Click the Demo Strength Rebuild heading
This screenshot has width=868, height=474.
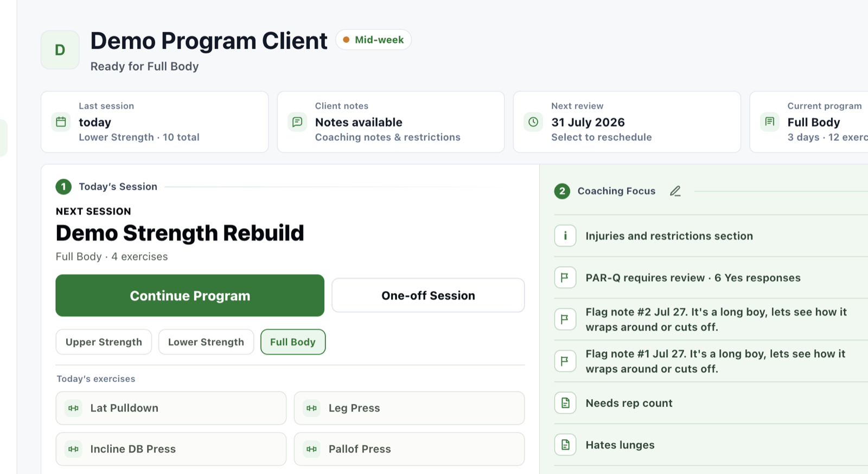[x=180, y=233]
